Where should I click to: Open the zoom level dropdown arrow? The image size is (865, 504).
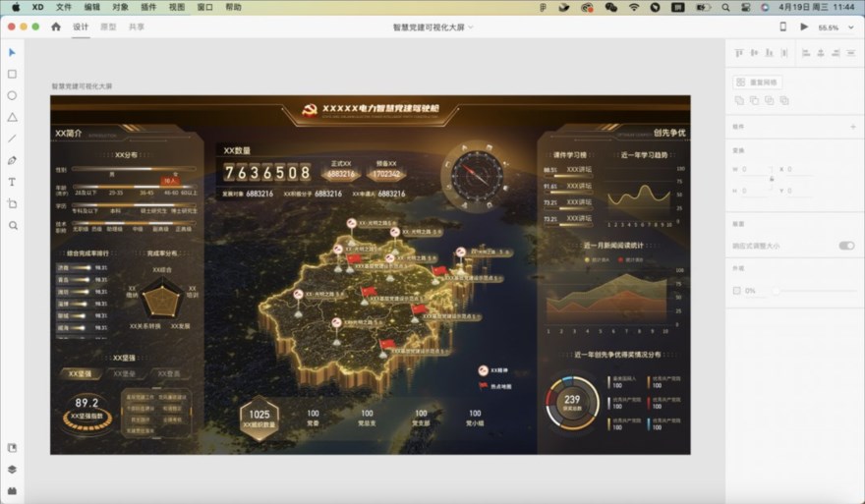[x=851, y=28]
